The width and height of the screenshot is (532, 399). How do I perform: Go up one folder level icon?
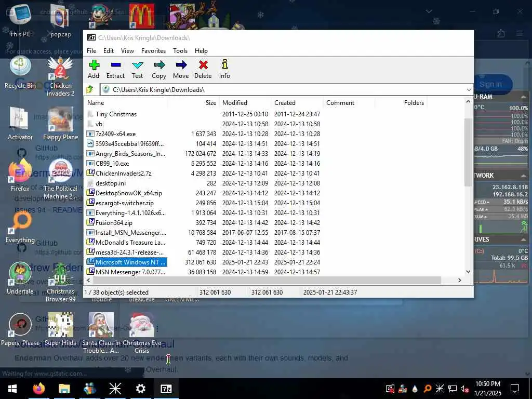(x=90, y=89)
